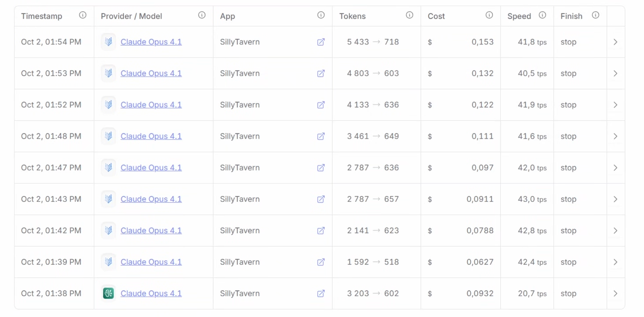644x317 pixels.
Task: Click info icon next to Tokens header
Action: click(409, 15)
